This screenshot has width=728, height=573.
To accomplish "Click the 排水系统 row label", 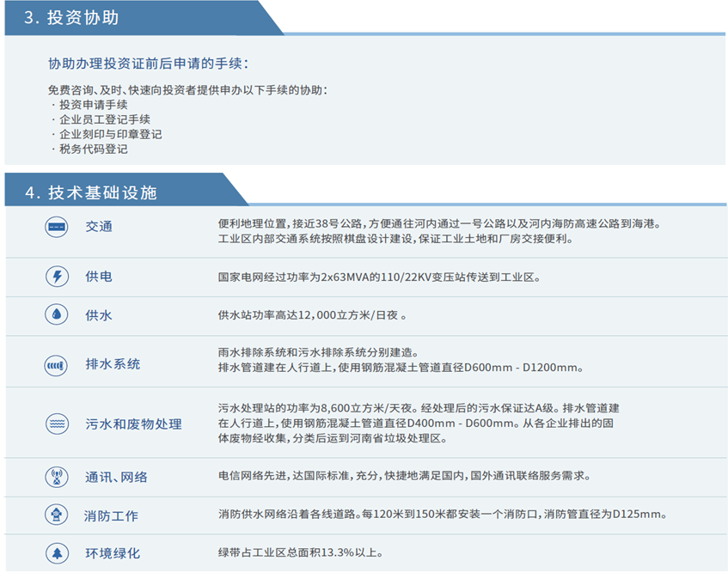I will tap(113, 364).
